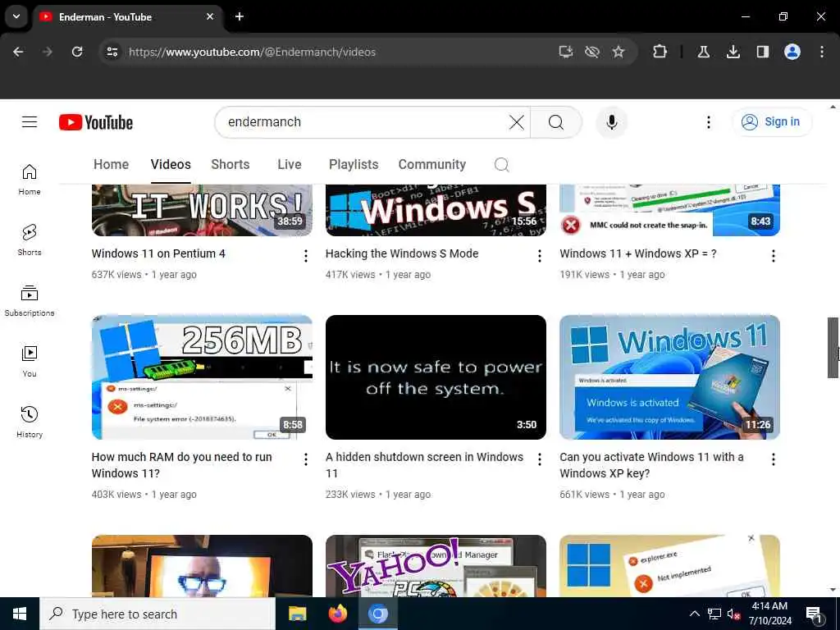Open title How much RAM do you need
The image size is (840, 630).
pos(181,465)
